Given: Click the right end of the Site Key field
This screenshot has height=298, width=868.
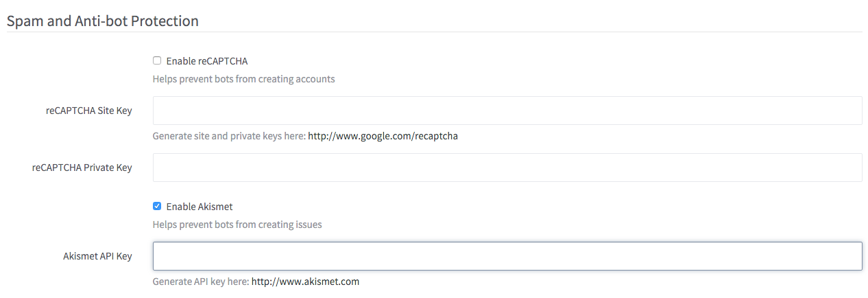Looking at the screenshot, I should click(850, 111).
